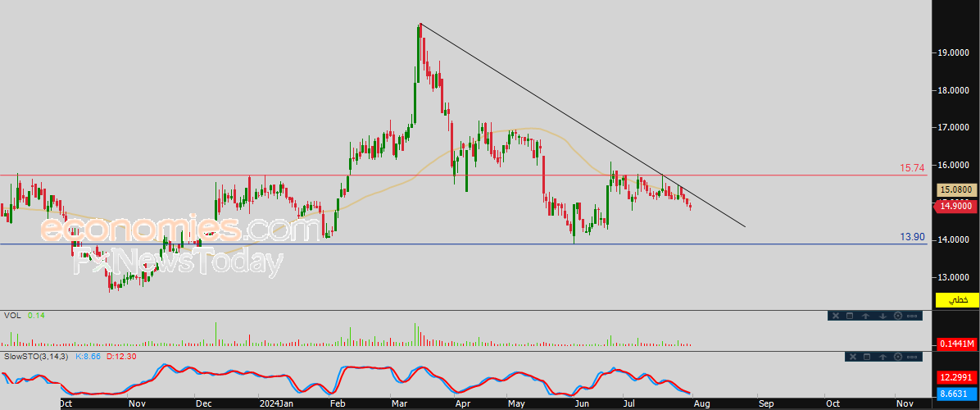Select the 13.90 blue support line label
980x410 pixels.
pyautogui.click(x=912, y=236)
